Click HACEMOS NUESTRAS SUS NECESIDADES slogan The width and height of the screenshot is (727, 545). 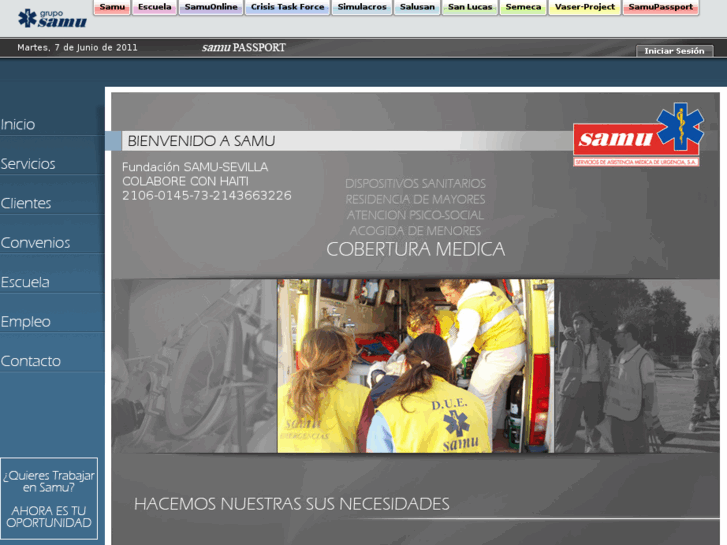point(292,504)
